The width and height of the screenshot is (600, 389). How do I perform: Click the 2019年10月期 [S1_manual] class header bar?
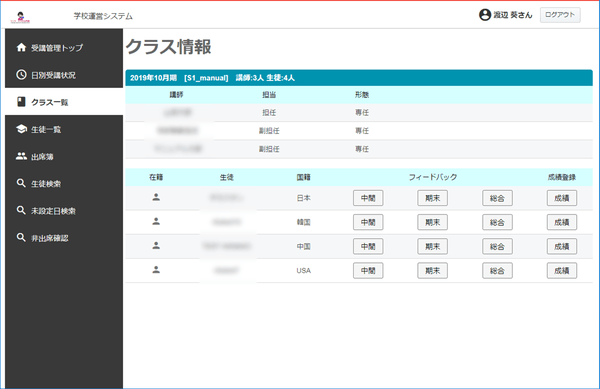(x=359, y=78)
